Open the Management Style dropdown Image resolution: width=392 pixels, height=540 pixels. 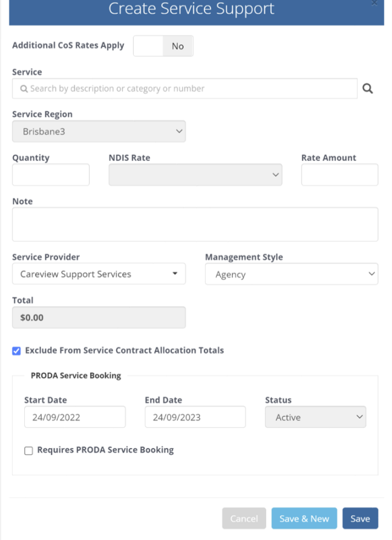[291, 274]
